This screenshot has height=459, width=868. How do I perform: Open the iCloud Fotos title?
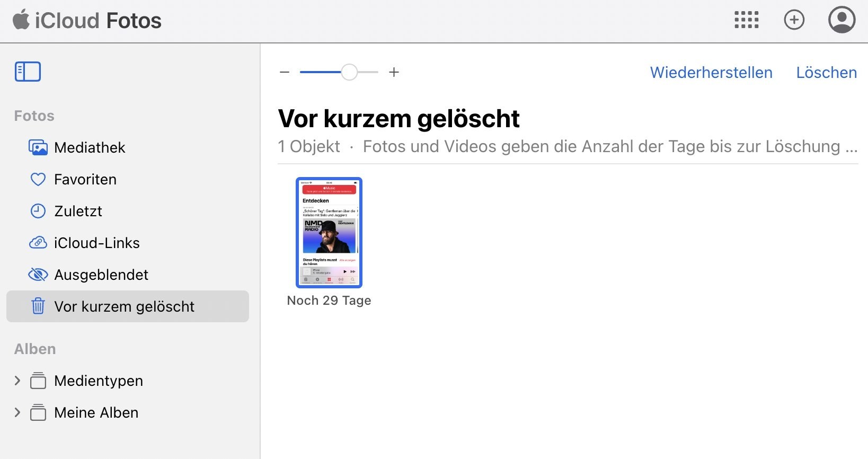click(x=98, y=21)
